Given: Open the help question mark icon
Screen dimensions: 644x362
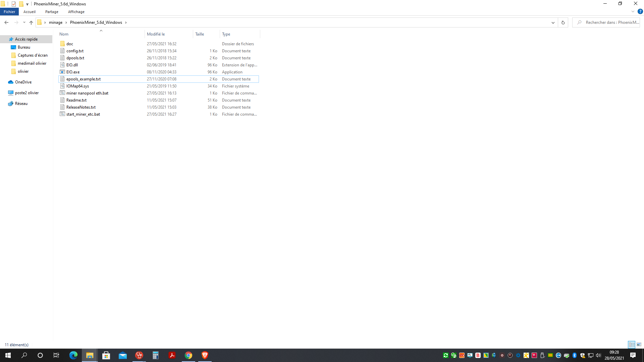Looking at the screenshot, I should tap(640, 11).
